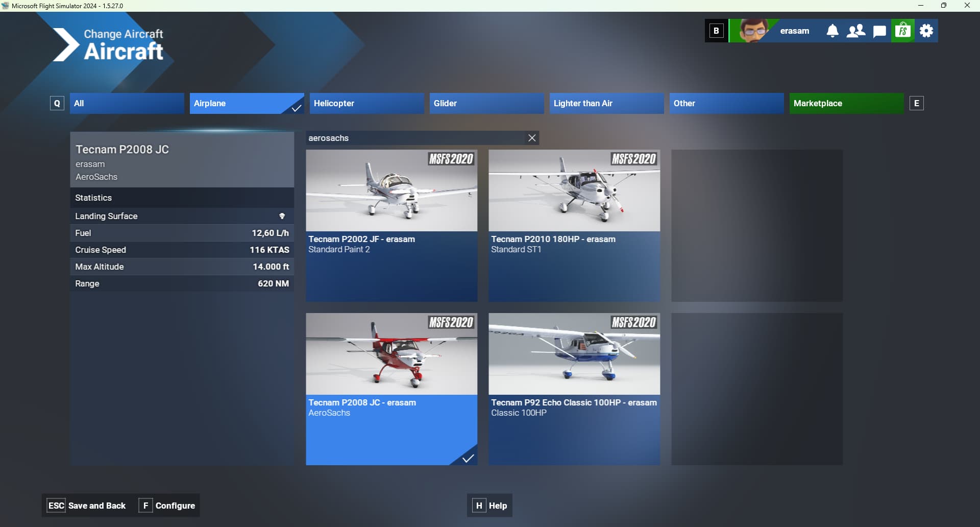
Task: Select the Tecnam P92 Echo Classic thumbnail
Action: 574,354
